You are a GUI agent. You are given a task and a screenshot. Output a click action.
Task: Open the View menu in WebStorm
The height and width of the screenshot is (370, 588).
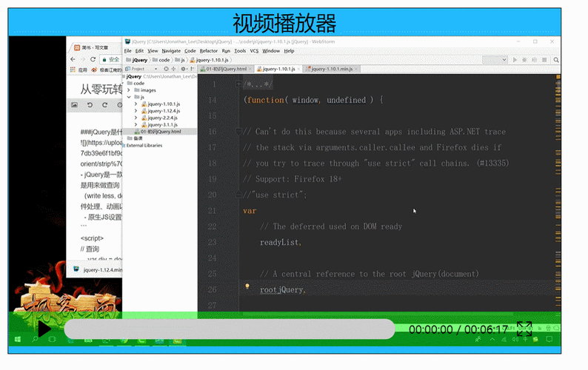153,50
